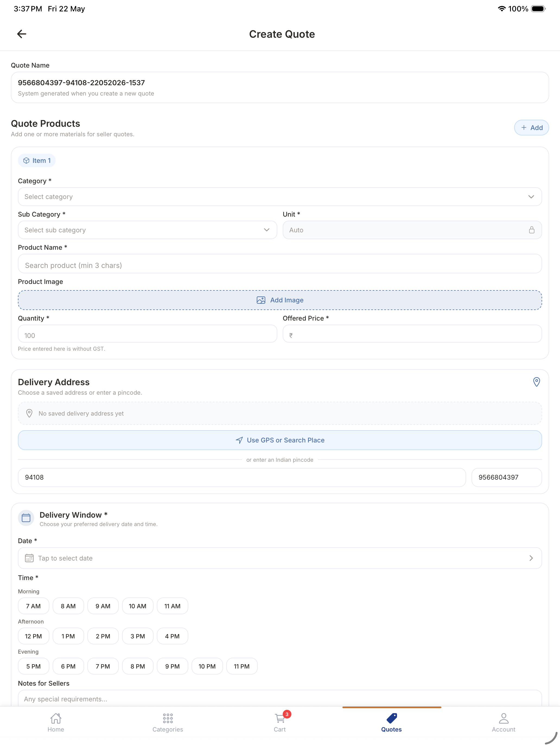Image resolution: width=560 pixels, height=747 pixels.
Task: Select the 1 PM time slot
Action: [x=68, y=636]
